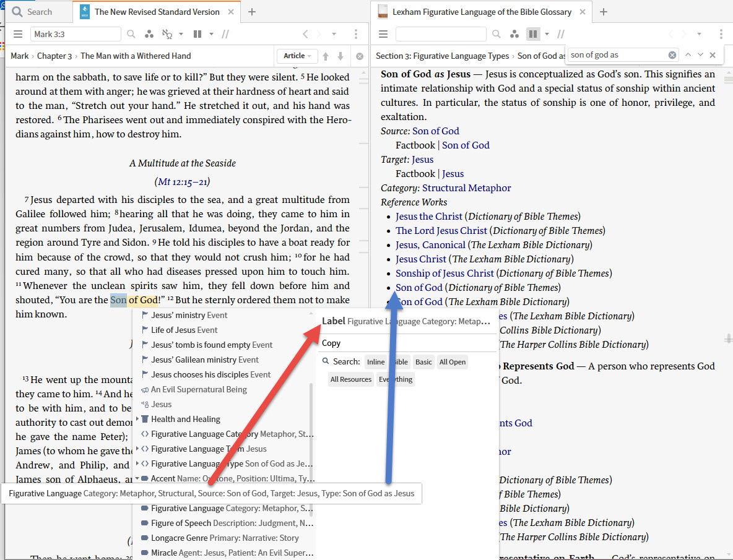Close the find bar in Glossary
Screen dimensions: 733x560
tap(713, 54)
